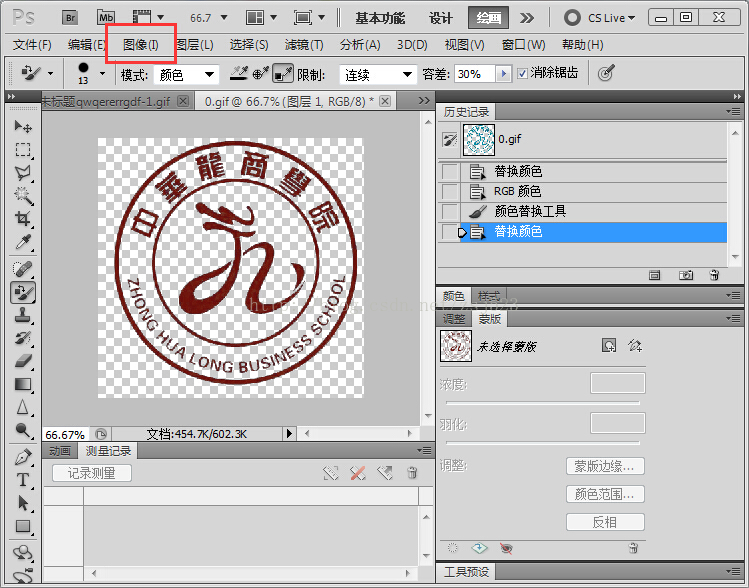Switch to the 动画 panel tab
The image size is (749, 588).
click(x=60, y=451)
